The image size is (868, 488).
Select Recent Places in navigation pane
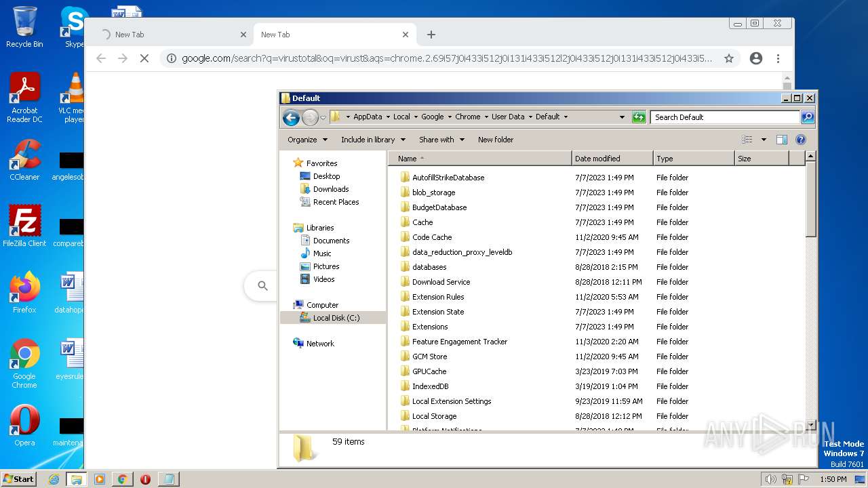336,202
